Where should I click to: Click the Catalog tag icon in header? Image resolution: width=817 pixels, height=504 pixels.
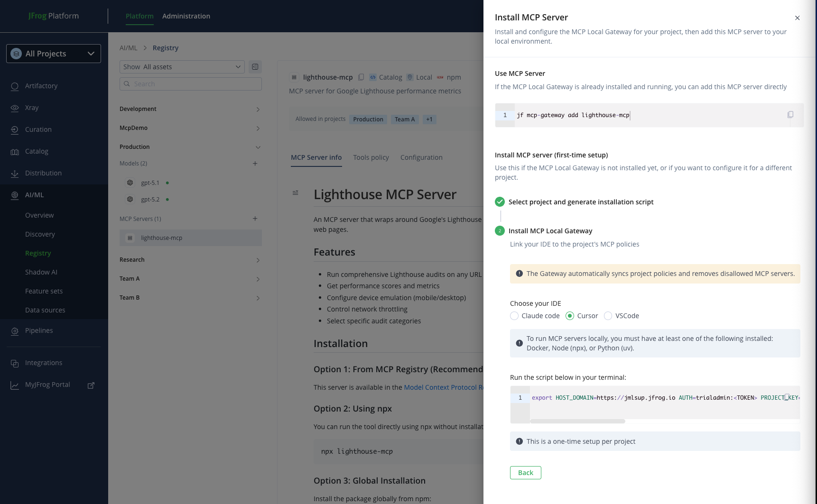[373, 77]
